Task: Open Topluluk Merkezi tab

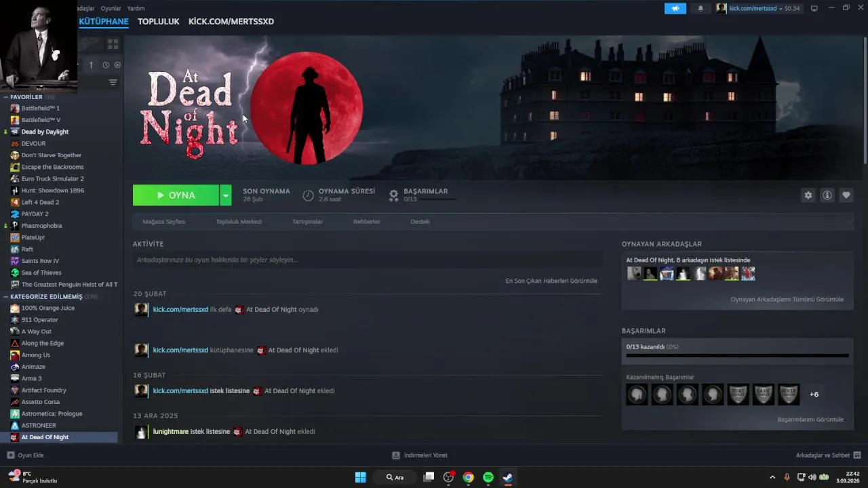Action: pyautogui.click(x=239, y=222)
